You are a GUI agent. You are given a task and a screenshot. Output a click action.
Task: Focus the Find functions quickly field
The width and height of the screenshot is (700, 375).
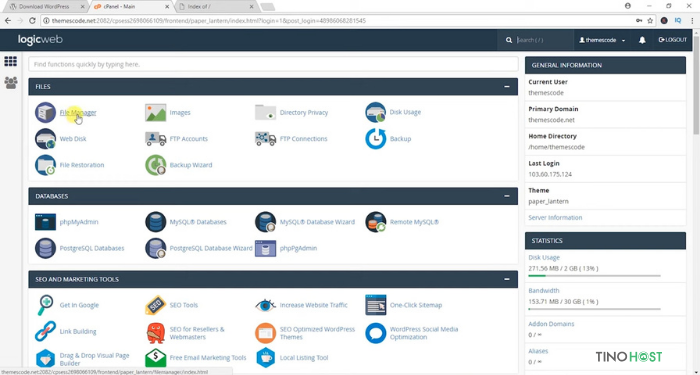pyautogui.click(x=273, y=64)
